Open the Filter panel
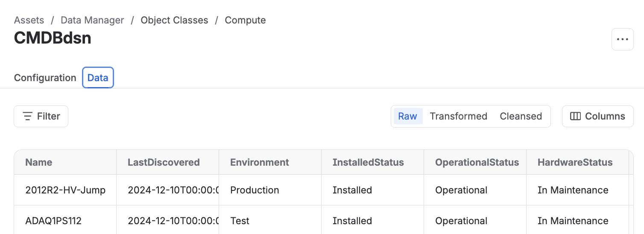 point(41,116)
